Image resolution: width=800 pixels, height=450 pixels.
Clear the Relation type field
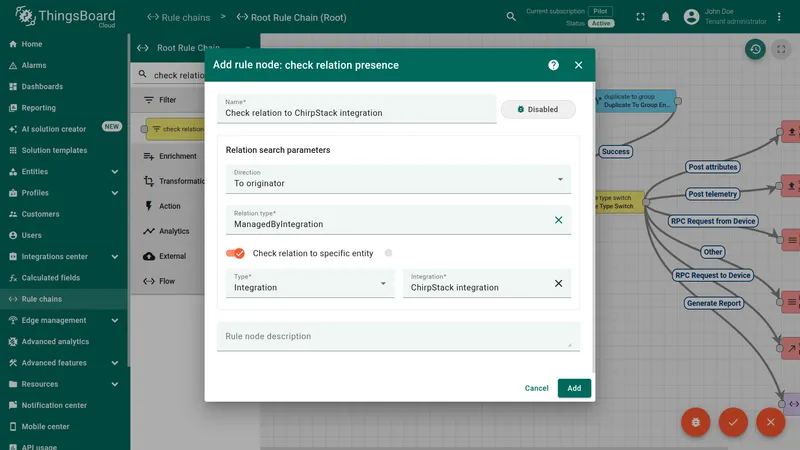pyautogui.click(x=558, y=220)
